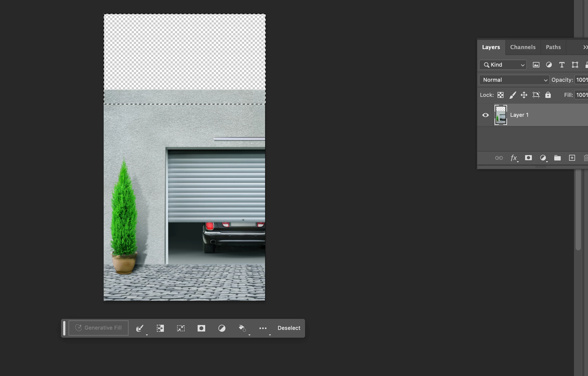Create a new layer with plus icon
Image resolution: width=588 pixels, height=376 pixels.
572,158
